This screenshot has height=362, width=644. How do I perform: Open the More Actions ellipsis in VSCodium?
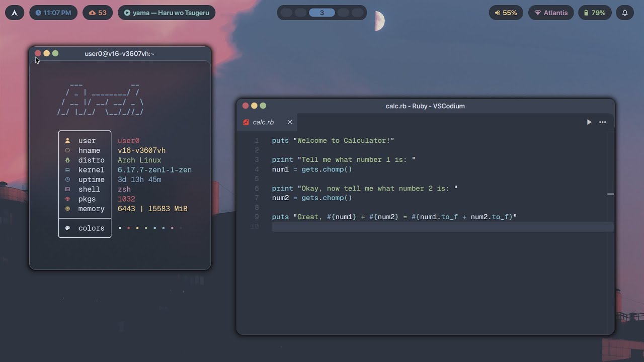pyautogui.click(x=602, y=122)
